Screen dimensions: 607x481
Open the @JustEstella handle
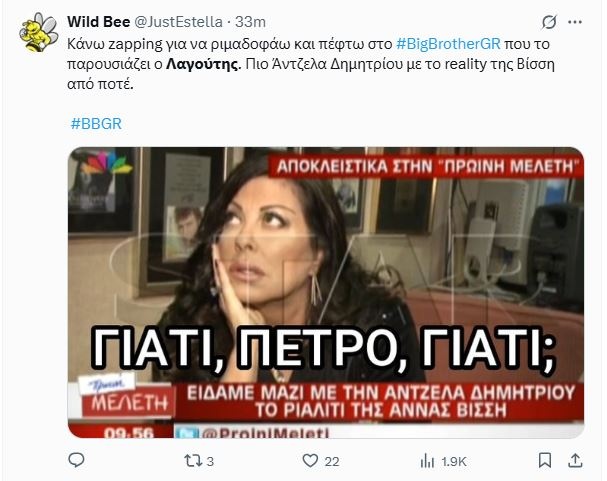click(178, 22)
